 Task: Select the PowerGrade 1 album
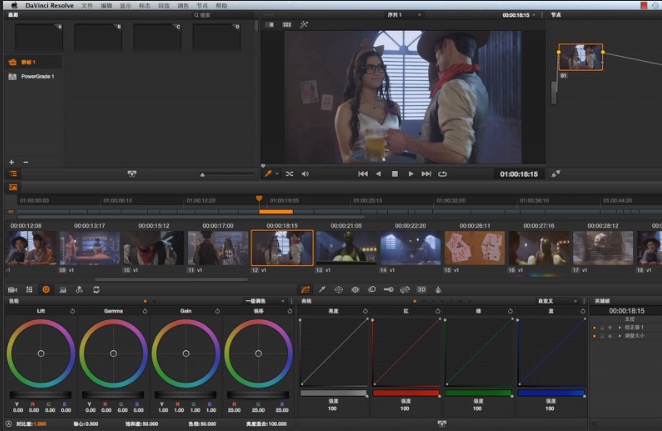tap(32, 76)
